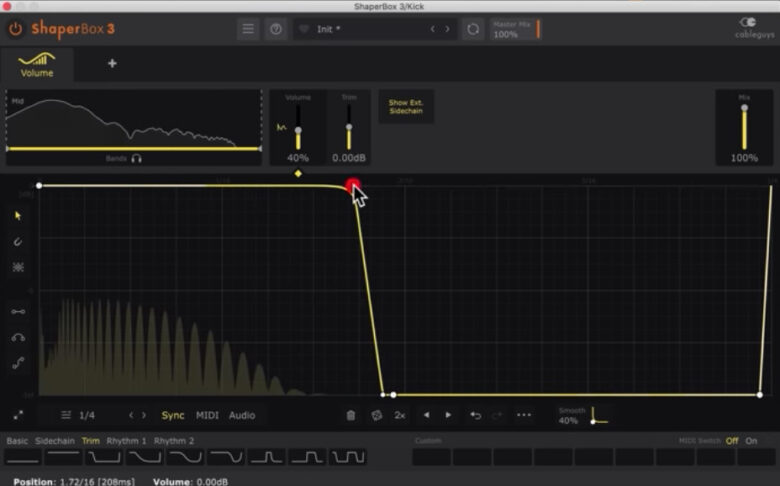This screenshot has height=486, width=780.
Task: Click the circular-arrows reload icon
Action: pyautogui.click(x=473, y=29)
